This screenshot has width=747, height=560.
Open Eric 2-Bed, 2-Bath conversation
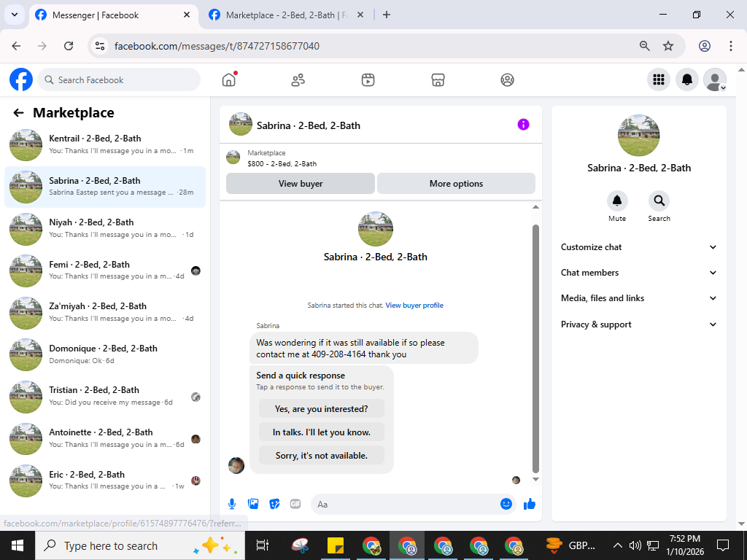pyautogui.click(x=105, y=480)
